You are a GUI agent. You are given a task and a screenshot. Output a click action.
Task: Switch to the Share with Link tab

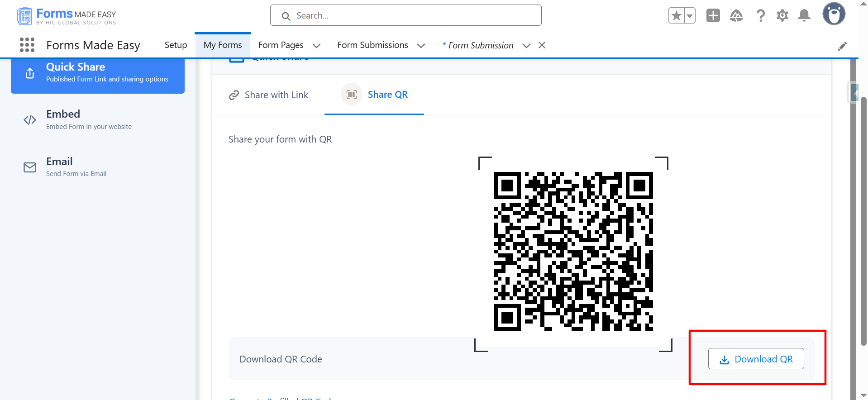(268, 95)
